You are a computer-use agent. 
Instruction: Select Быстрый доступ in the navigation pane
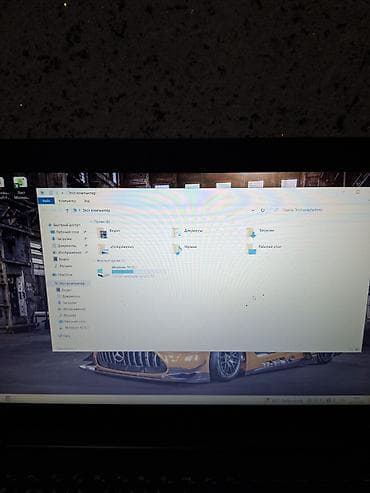(65, 226)
